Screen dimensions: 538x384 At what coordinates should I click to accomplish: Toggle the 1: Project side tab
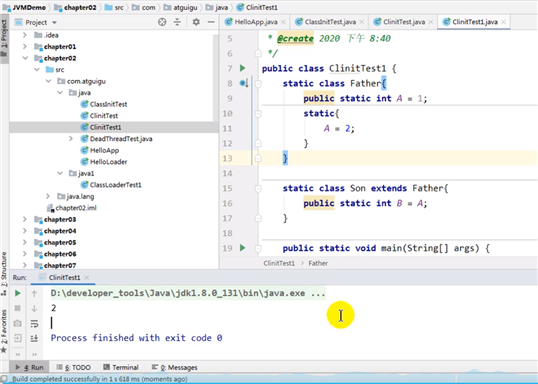click(x=4, y=38)
